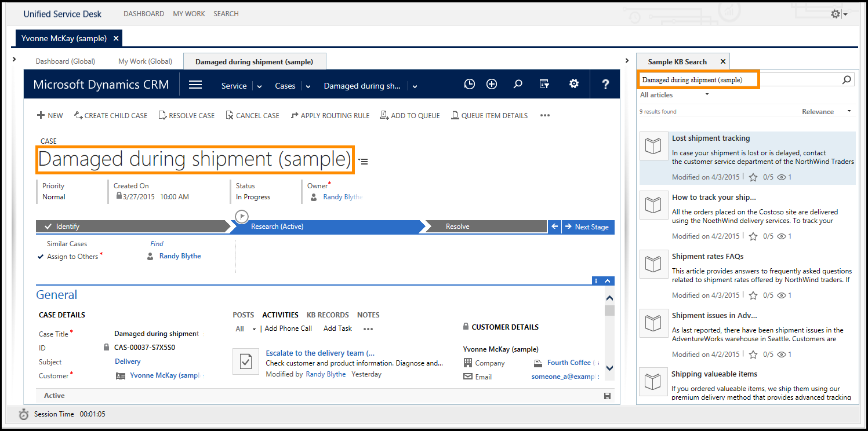Switch to the KB RECORDS tab
This screenshot has width=868, height=431.
point(328,315)
